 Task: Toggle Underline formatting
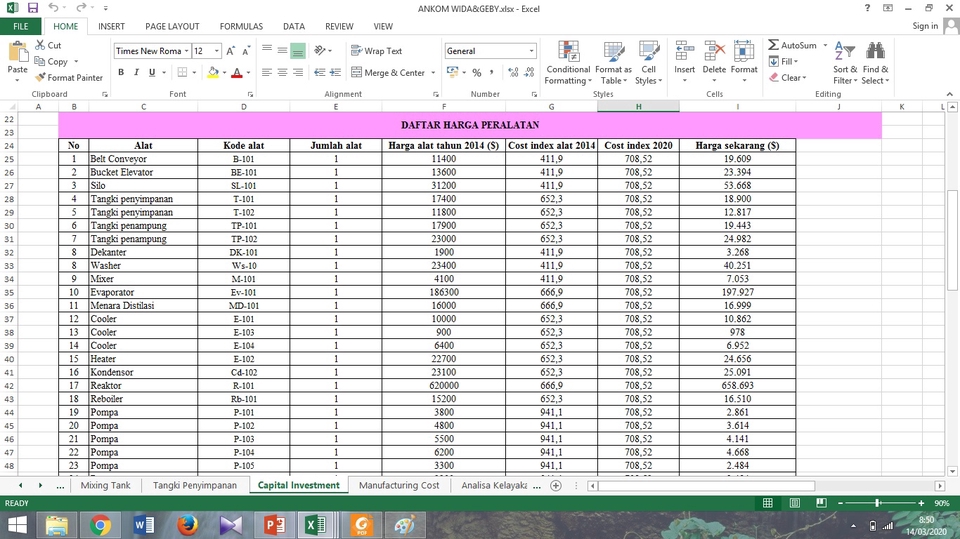coord(151,72)
